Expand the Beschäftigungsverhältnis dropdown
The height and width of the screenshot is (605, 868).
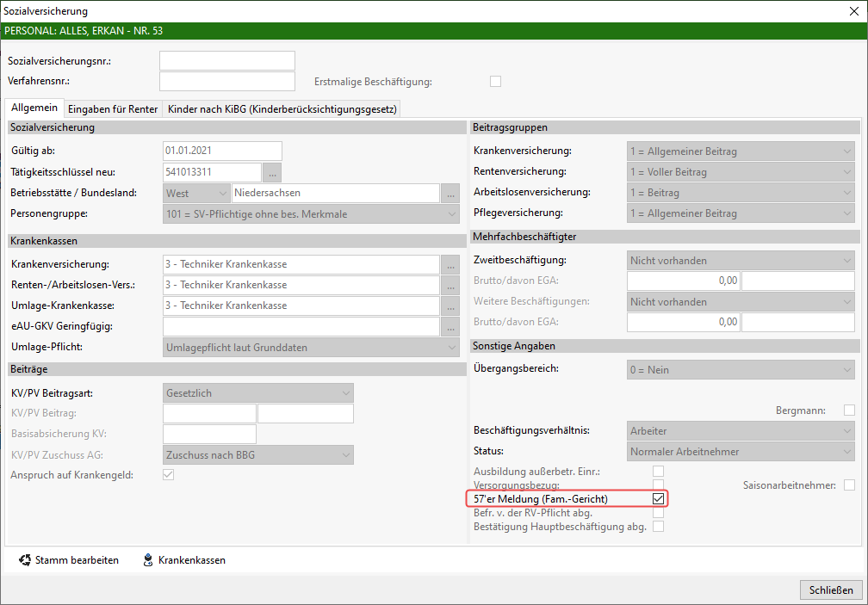point(741,430)
